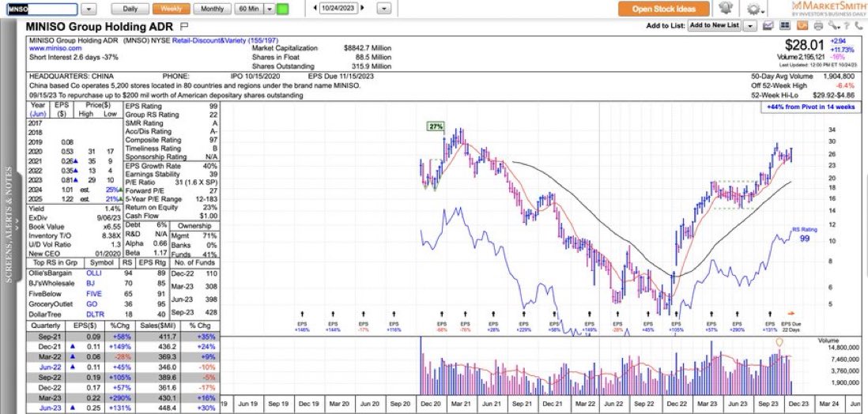Image resolution: width=868 pixels, height=414 pixels.
Task: Click the Dec-21 quarterly row triangle
Action: tap(71, 347)
